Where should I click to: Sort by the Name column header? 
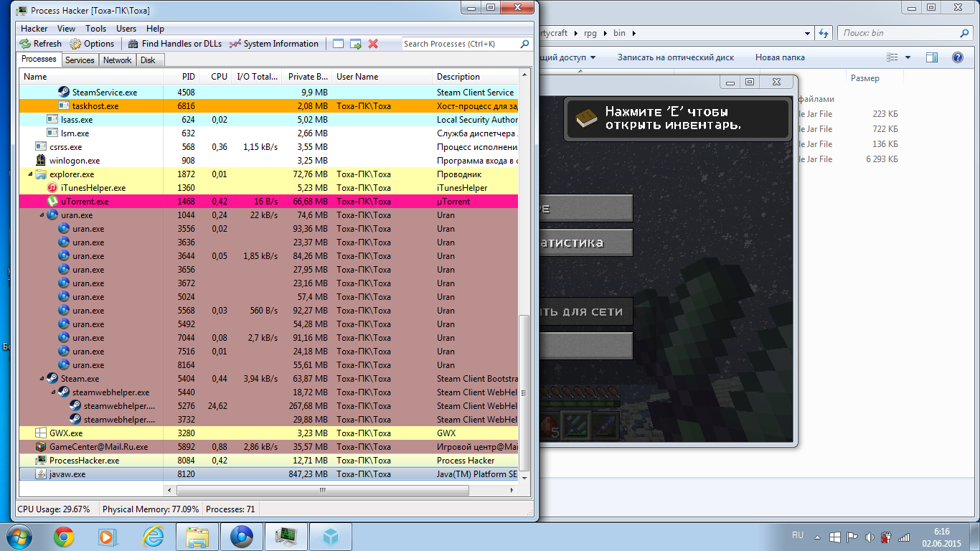point(90,77)
